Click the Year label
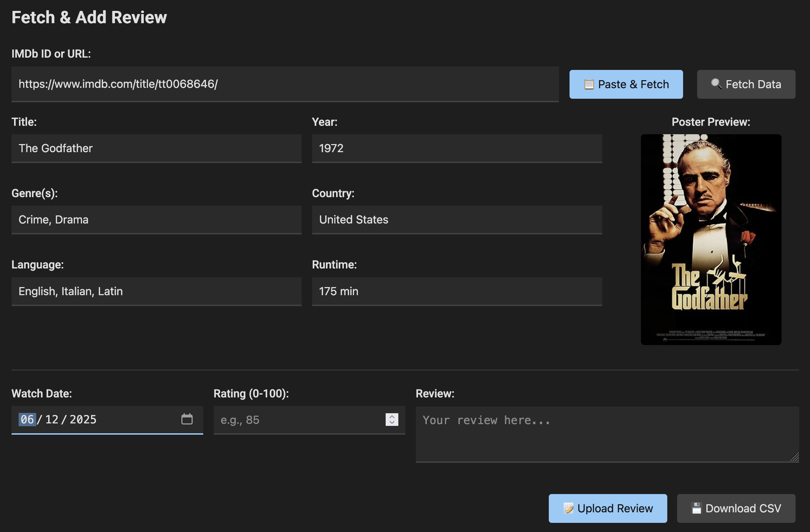Screen dimensions: 810x532 pyautogui.click(x=325, y=122)
